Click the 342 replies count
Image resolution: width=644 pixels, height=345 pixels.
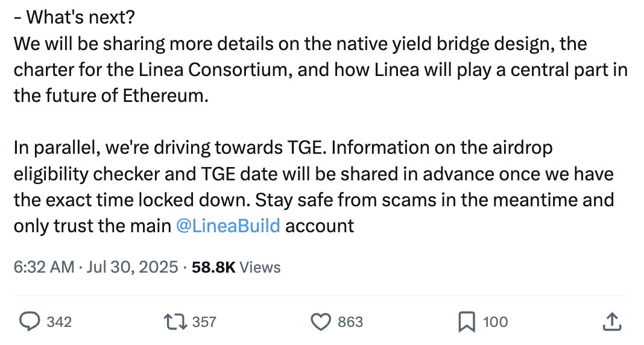click(x=59, y=321)
